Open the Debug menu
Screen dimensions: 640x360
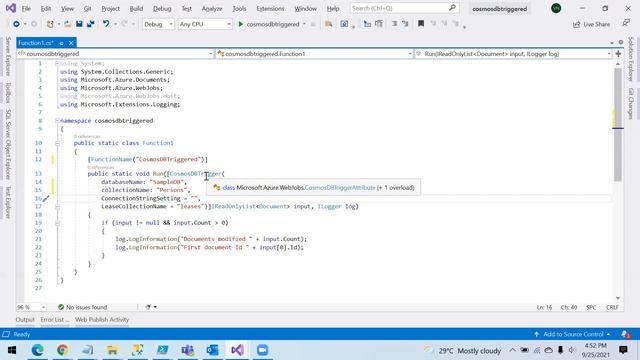point(162,9)
